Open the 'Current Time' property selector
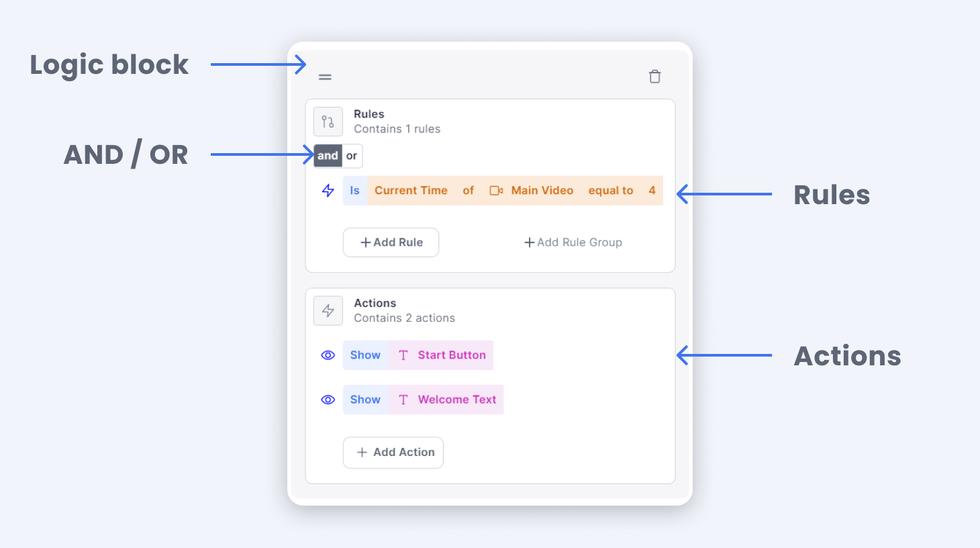This screenshot has width=980, height=548. click(411, 191)
